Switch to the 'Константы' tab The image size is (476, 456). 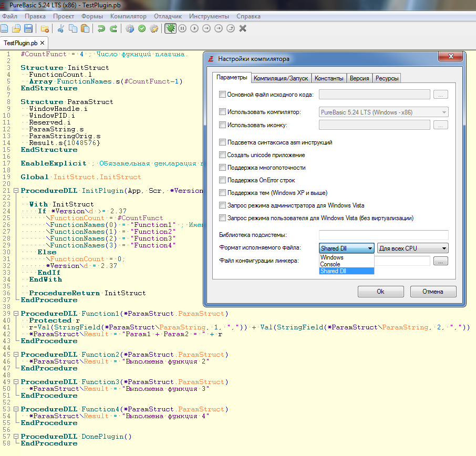[x=329, y=78]
